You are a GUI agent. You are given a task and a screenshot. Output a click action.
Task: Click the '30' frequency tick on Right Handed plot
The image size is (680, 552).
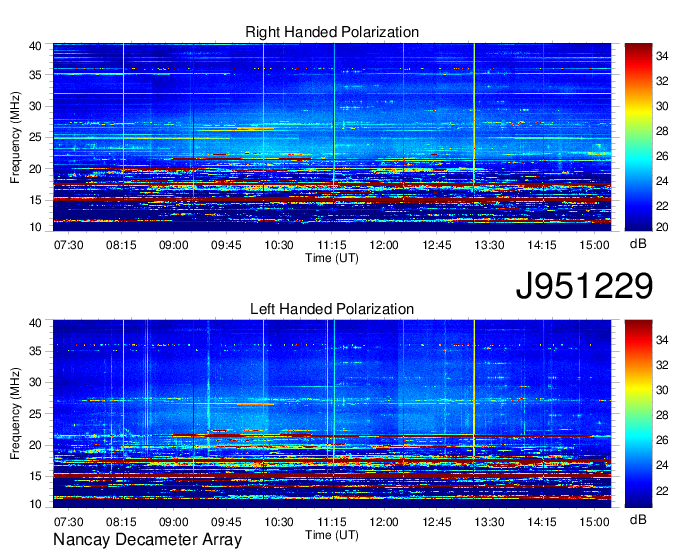click(x=35, y=106)
